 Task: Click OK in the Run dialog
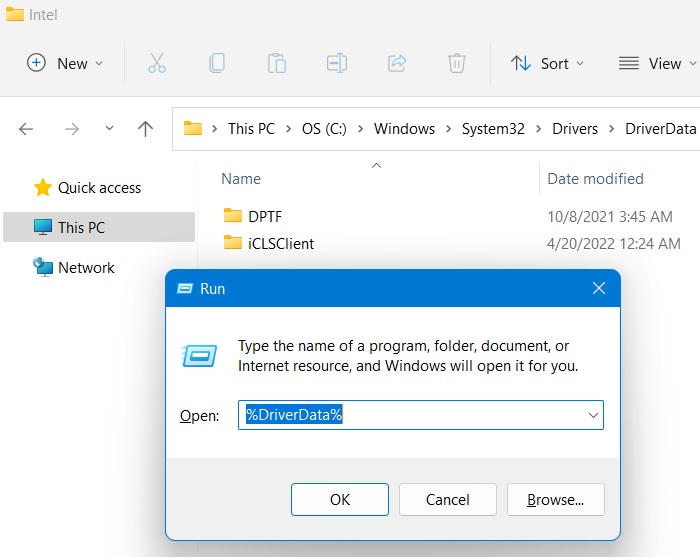pos(340,499)
